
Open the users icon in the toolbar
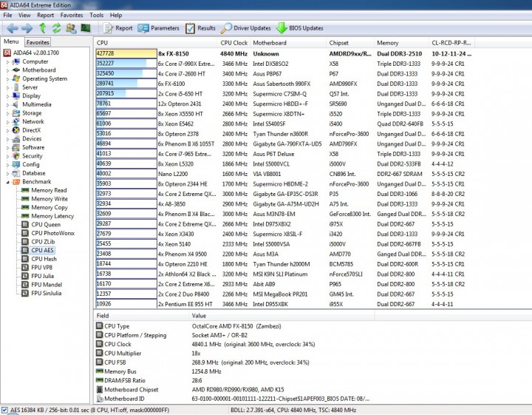(x=71, y=28)
